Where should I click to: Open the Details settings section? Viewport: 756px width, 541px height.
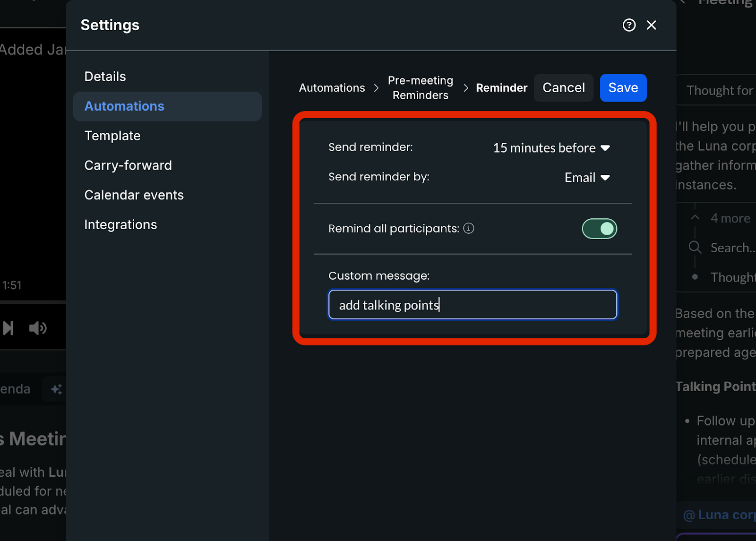click(x=105, y=77)
